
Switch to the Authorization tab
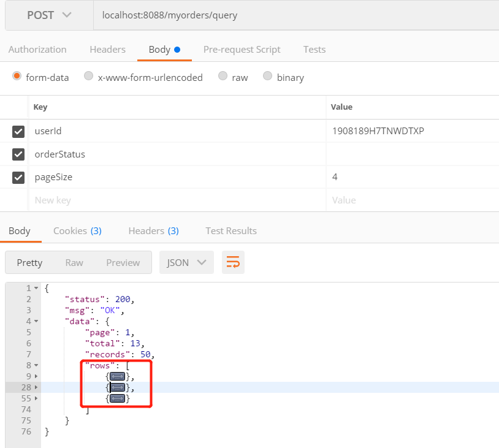pos(37,50)
